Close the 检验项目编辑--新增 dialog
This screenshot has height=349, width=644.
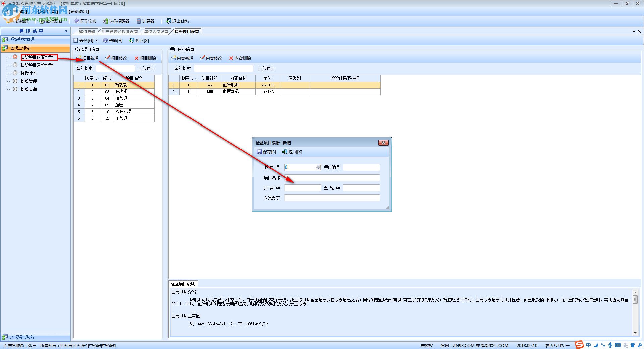pos(383,143)
